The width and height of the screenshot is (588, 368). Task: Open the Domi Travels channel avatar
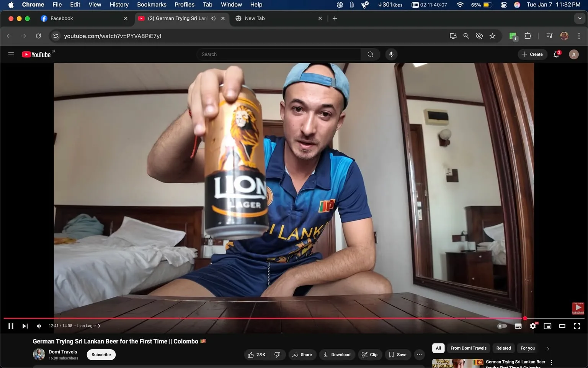[39, 354]
